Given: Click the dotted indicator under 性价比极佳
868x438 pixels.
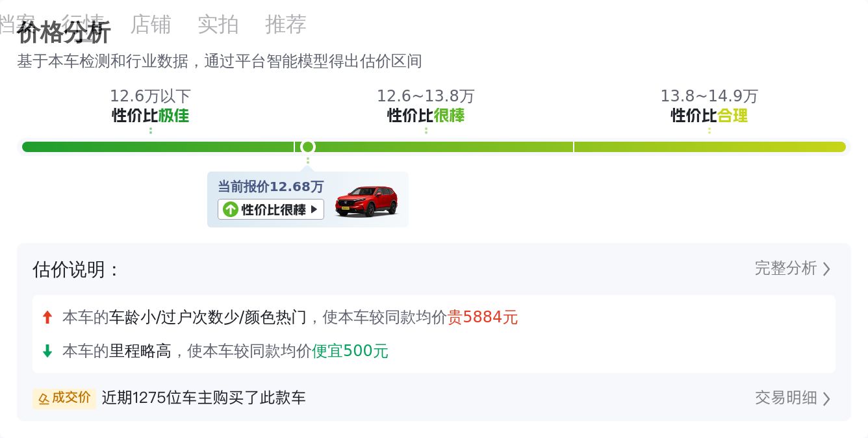Looking at the screenshot, I should [150, 129].
